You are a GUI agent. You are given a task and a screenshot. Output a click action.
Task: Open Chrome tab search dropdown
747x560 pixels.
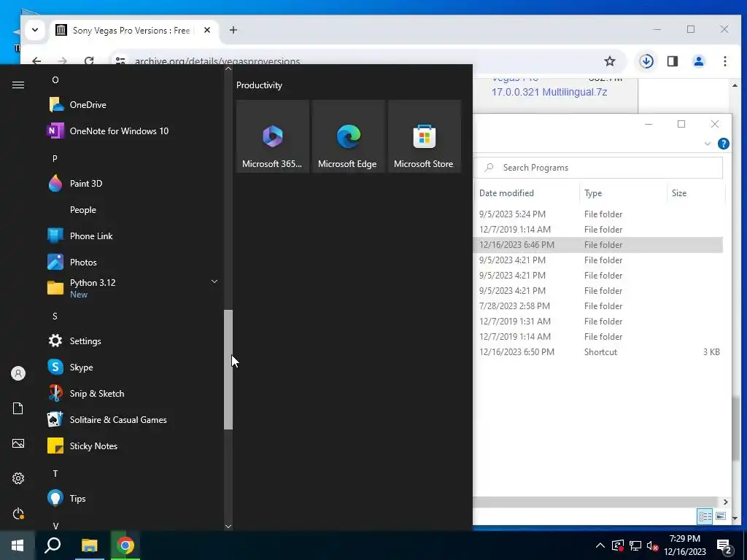pos(35,30)
